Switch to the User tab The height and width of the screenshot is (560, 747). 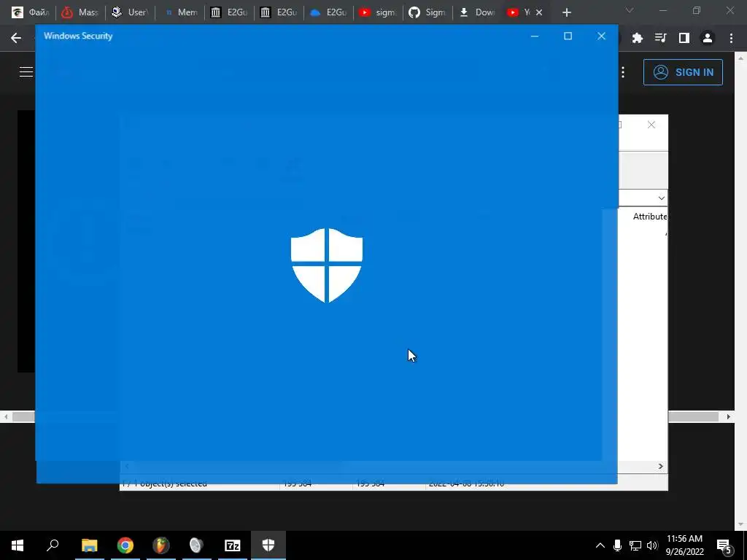tap(130, 12)
